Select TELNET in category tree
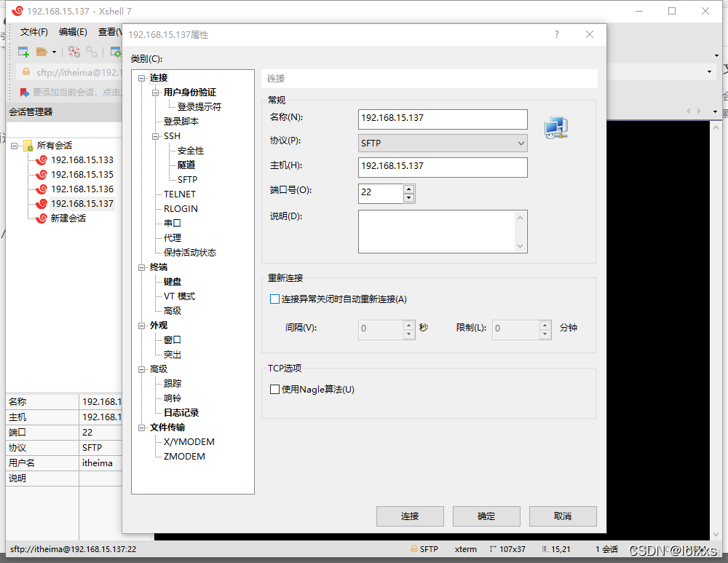The height and width of the screenshot is (563, 728). (x=180, y=194)
